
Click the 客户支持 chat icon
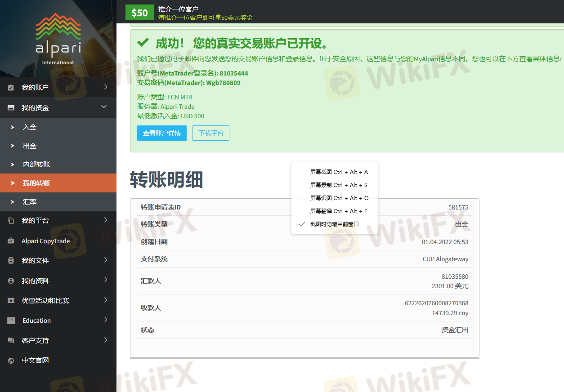11,341
